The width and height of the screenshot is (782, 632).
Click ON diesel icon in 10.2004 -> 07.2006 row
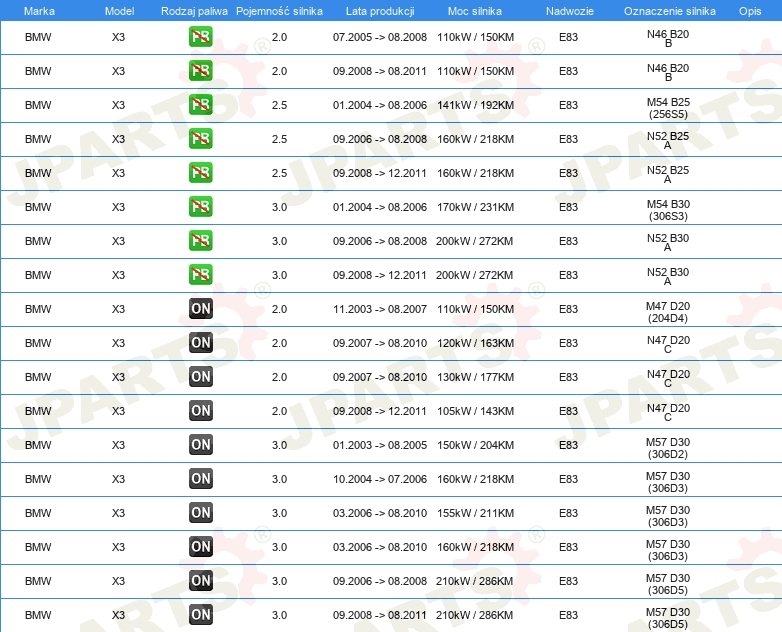(201, 478)
